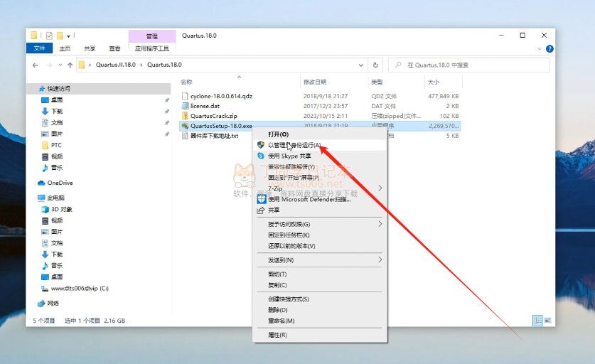Select the QuartusCrack.zip file
Viewport: 595px width, 364px height.
(x=214, y=116)
